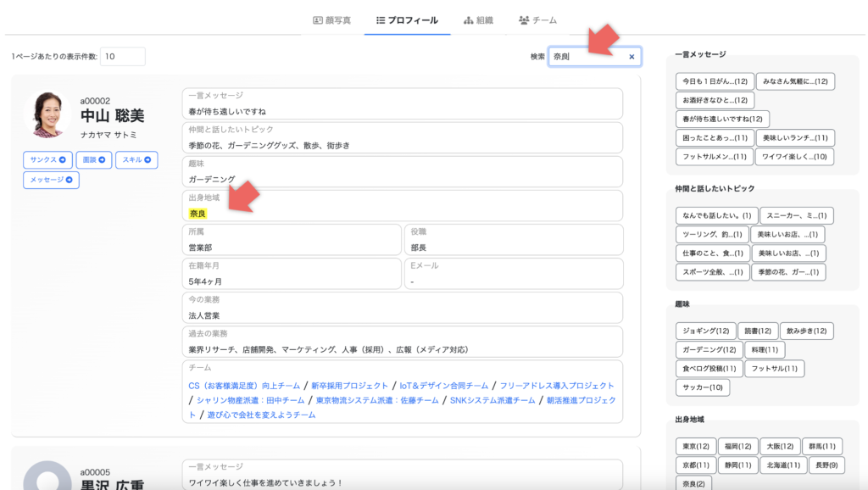
Task: Open スキル for 中山 聡美
Action: tap(136, 159)
